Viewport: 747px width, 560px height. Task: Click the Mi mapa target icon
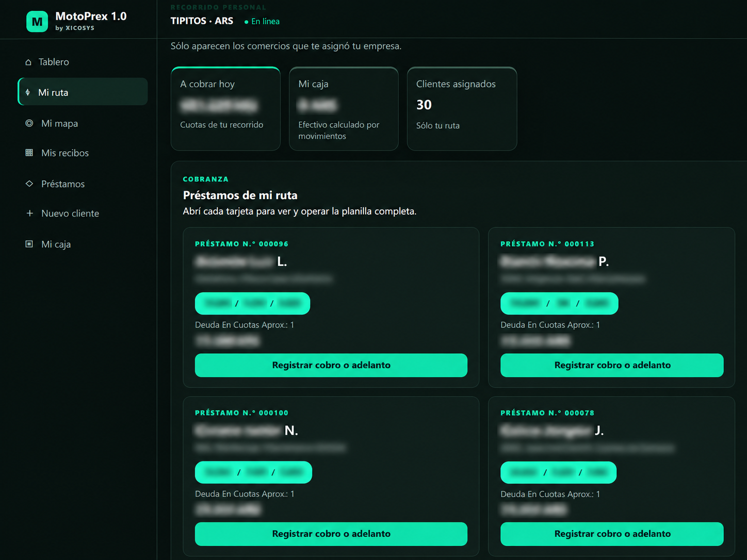point(29,123)
